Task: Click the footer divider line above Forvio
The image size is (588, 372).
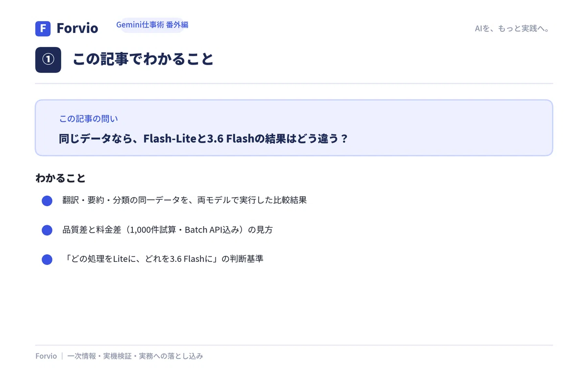Action: pyautogui.click(x=294, y=345)
